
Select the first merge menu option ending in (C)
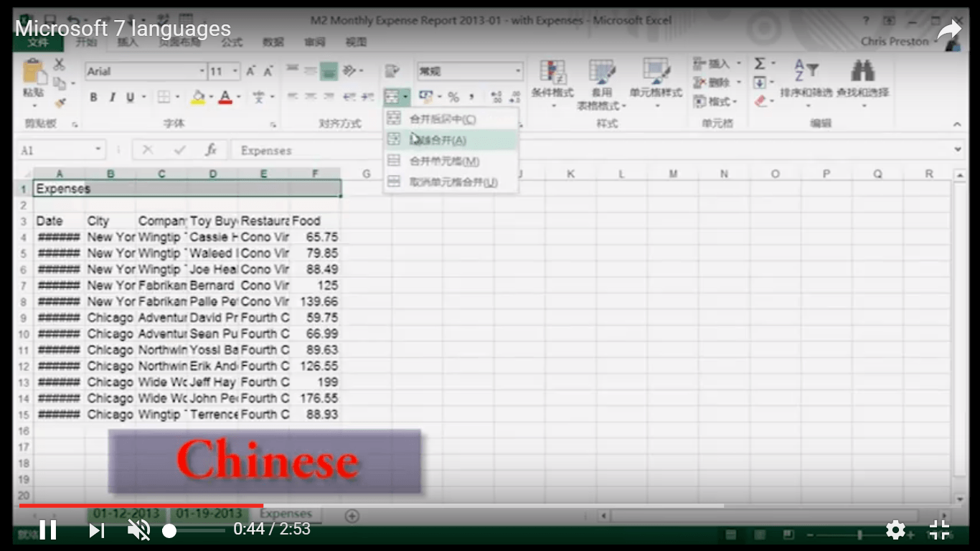pos(451,119)
